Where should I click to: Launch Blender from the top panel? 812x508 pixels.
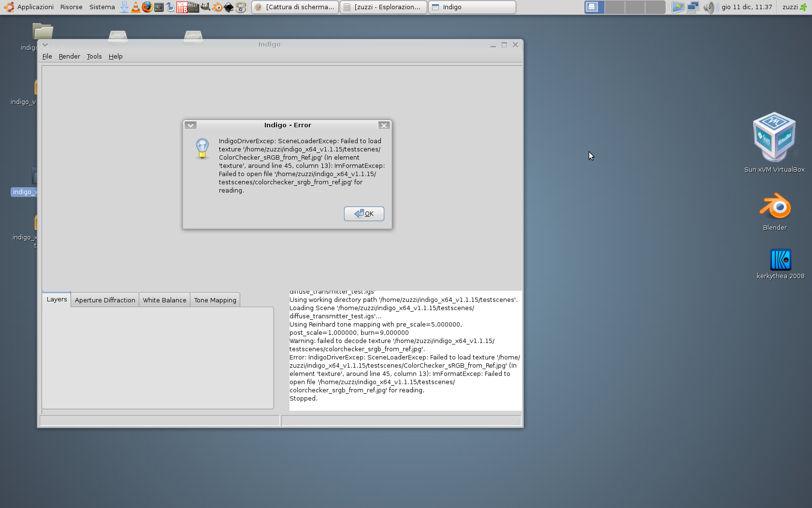pos(217,7)
